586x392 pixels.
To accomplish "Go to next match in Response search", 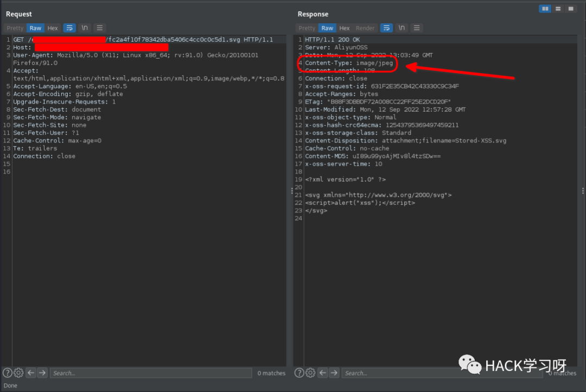I will [x=334, y=372].
